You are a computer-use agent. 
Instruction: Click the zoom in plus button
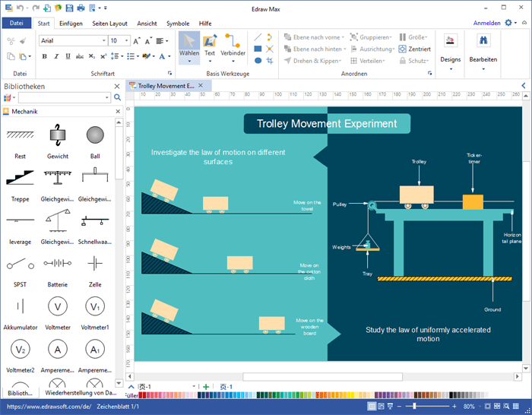[454, 406]
